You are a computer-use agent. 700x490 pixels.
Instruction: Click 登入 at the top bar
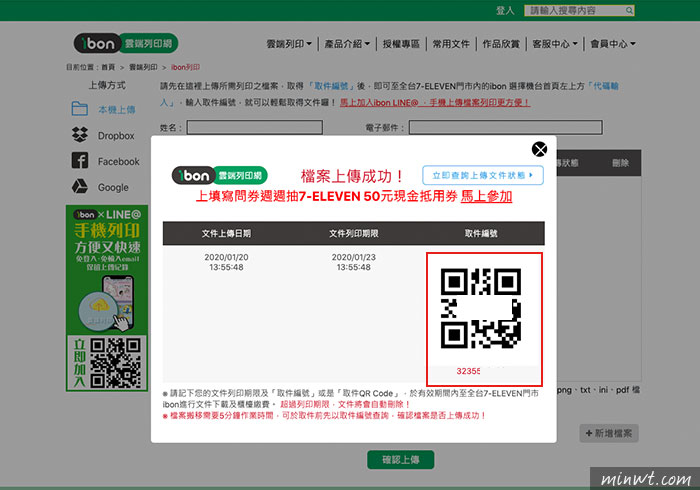(x=505, y=10)
